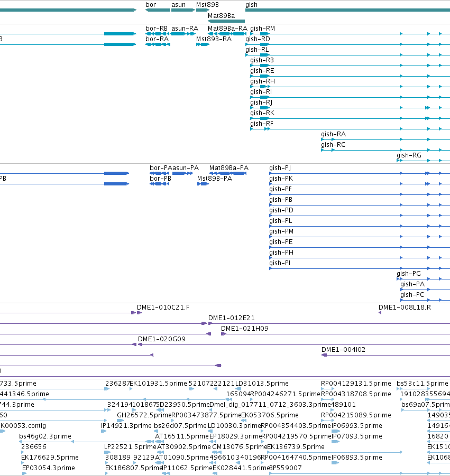The image size is (450, 476).
Task: Click the Mst89B-PA protein label
Action: point(215,179)
